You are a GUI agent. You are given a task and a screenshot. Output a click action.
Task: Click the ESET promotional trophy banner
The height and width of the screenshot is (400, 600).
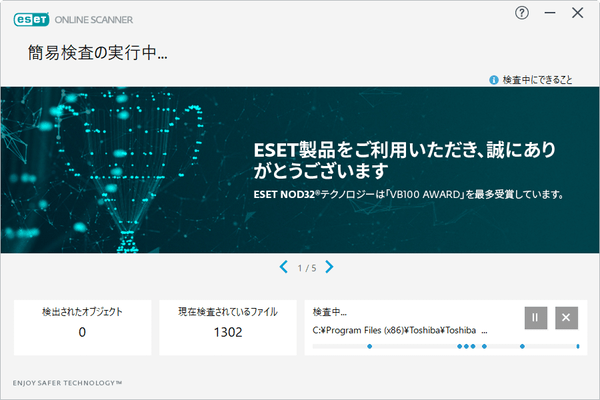(300, 170)
